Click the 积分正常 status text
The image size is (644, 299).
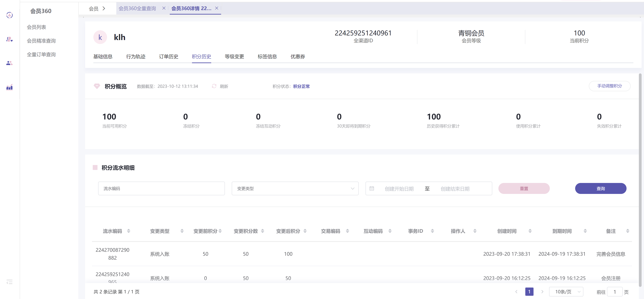301,86
